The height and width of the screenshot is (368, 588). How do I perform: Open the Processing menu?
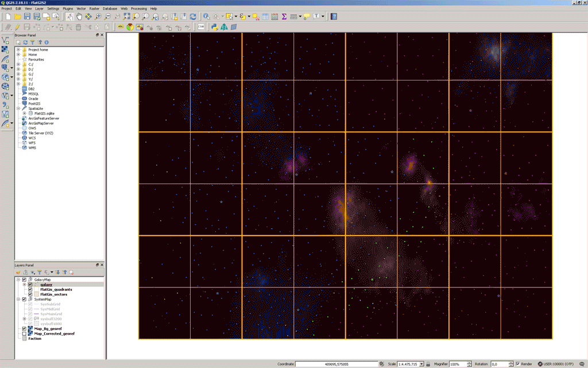(138, 9)
